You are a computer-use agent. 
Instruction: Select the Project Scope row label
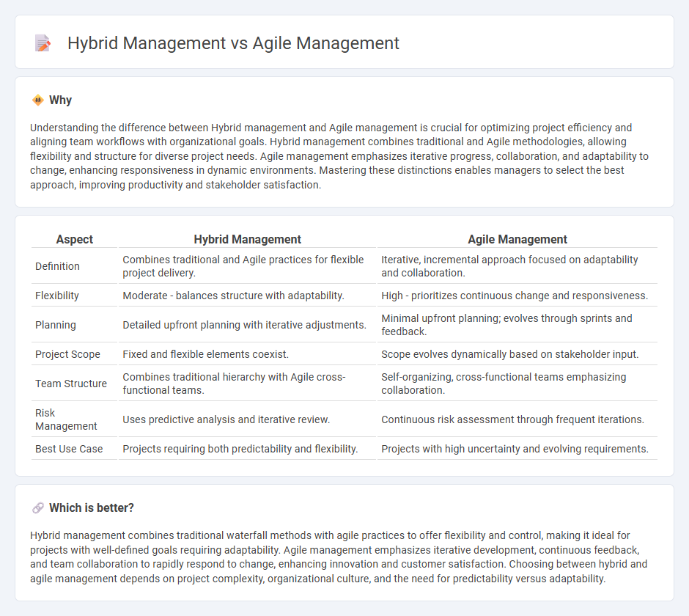(x=67, y=354)
